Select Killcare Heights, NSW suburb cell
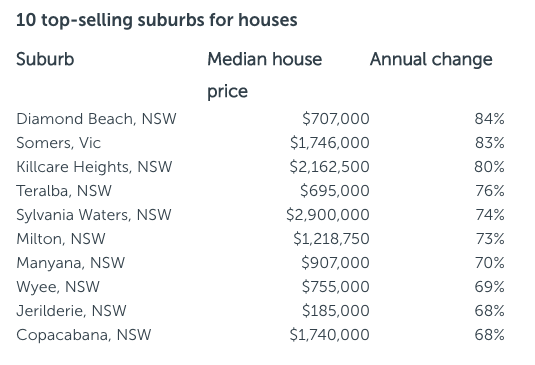This screenshot has height=365, width=535. (x=94, y=167)
